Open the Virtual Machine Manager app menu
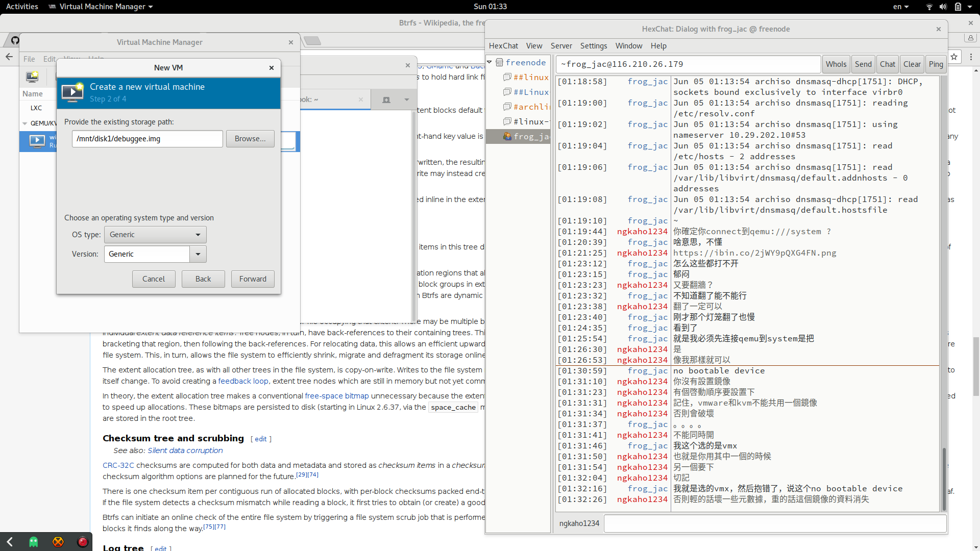This screenshot has height=551, width=980. pos(101,7)
